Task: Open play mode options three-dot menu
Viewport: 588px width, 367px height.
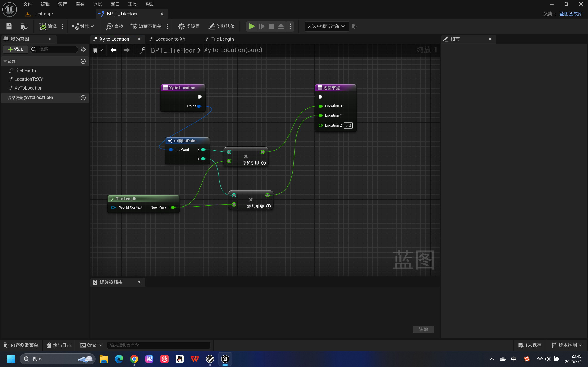Action: click(291, 26)
